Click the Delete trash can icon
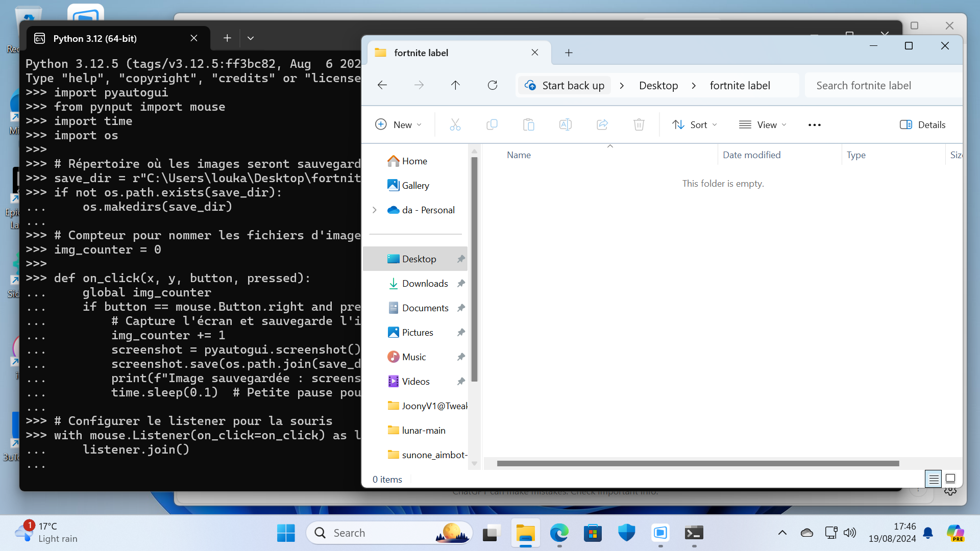980x551 pixels. pyautogui.click(x=639, y=124)
